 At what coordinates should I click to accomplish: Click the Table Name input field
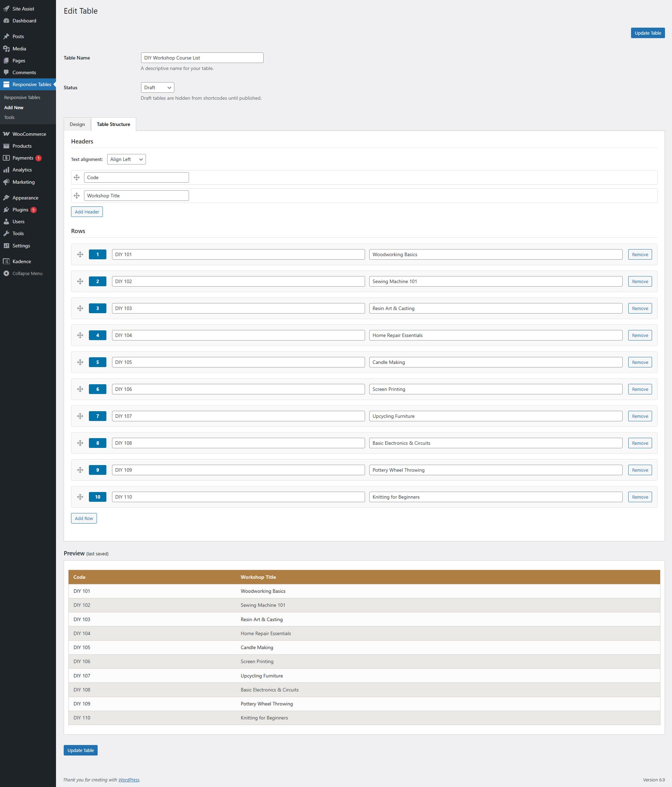[x=202, y=58]
